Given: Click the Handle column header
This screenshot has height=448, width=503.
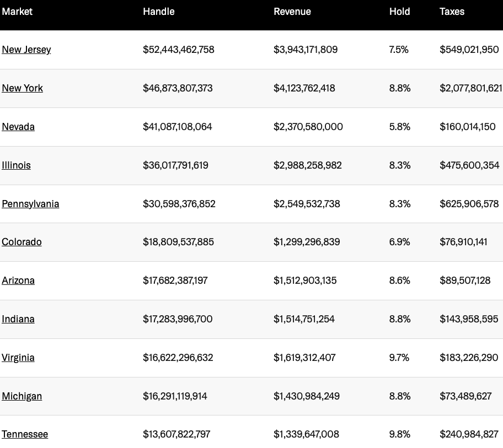Looking at the screenshot, I should (x=159, y=12).
